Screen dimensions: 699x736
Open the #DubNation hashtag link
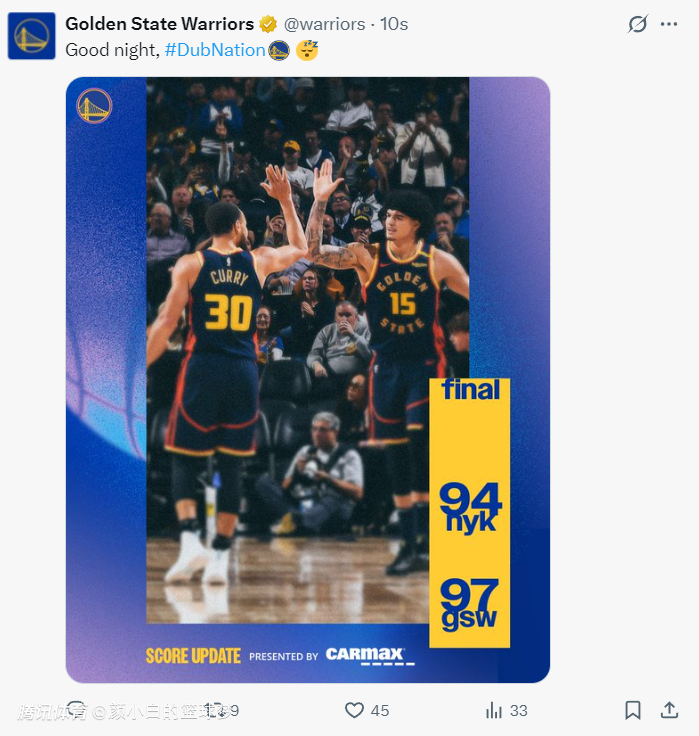pos(215,50)
